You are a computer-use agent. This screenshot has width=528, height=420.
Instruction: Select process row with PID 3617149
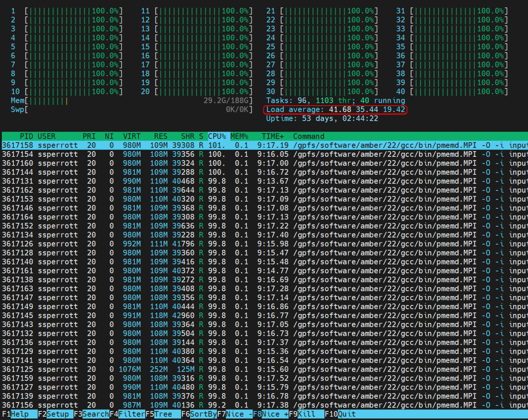tap(265, 306)
